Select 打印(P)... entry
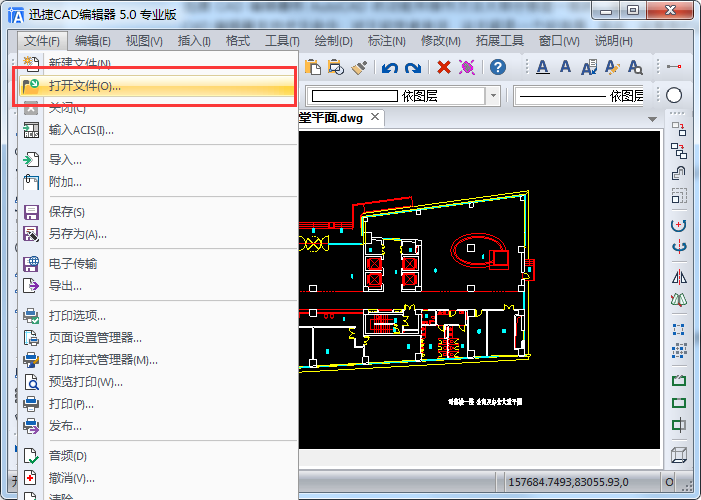Viewport: 701px width, 500px height. (157, 404)
